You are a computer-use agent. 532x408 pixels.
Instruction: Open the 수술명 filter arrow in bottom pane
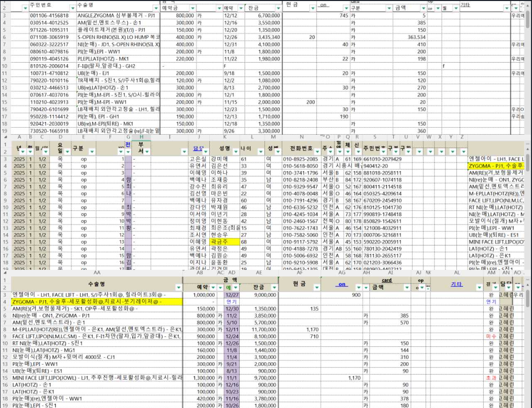pos(178,288)
